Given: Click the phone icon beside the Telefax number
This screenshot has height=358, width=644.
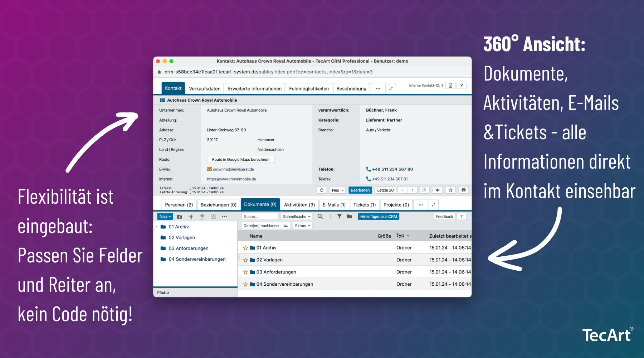Looking at the screenshot, I should 369,179.
